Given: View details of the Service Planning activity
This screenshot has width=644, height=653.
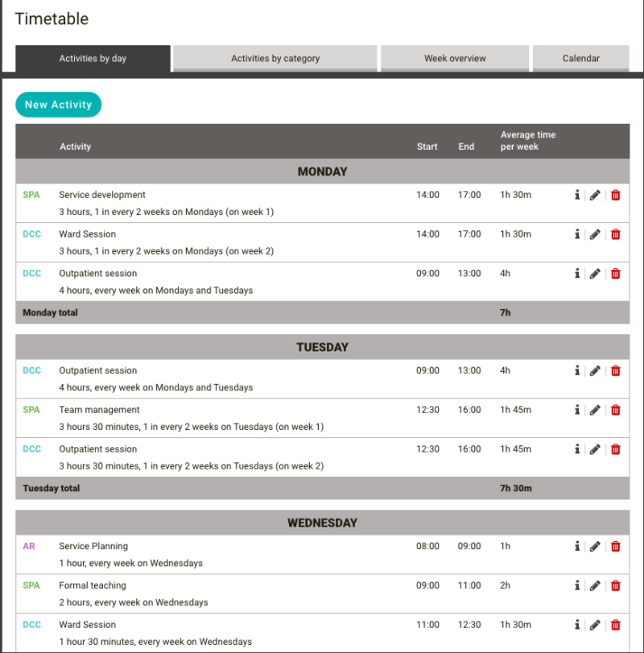Looking at the screenshot, I should [x=577, y=546].
